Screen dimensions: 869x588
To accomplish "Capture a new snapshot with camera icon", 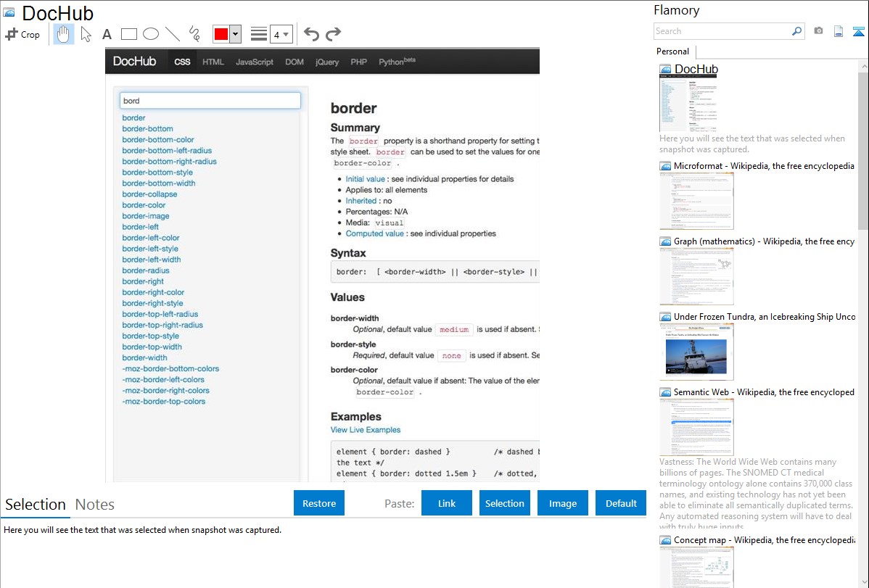I will [x=818, y=31].
